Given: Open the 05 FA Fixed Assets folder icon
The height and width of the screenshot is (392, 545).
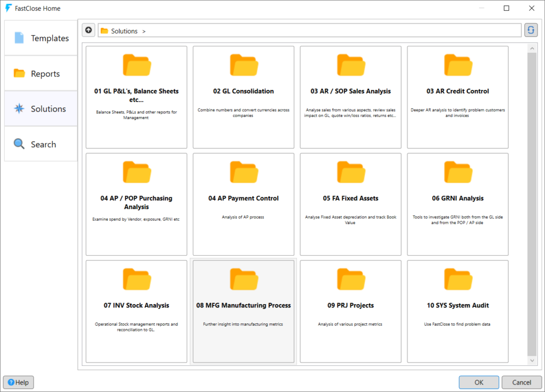Looking at the screenshot, I should [351, 172].
